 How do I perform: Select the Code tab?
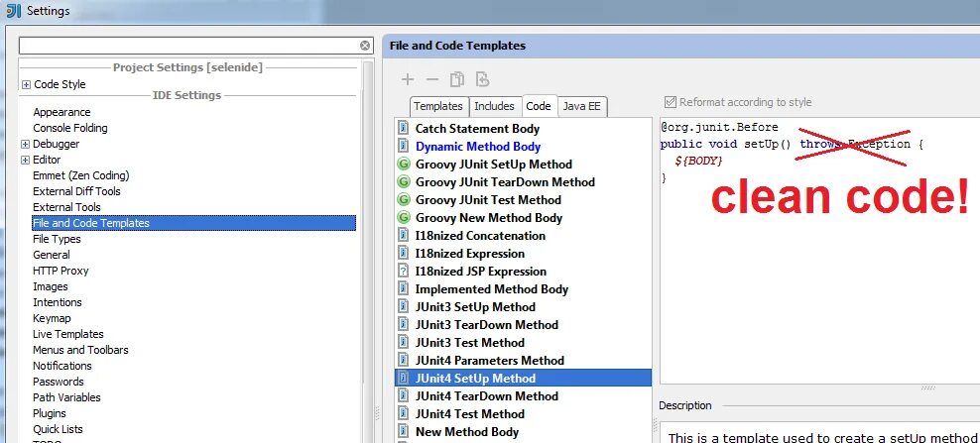(539, 106)
